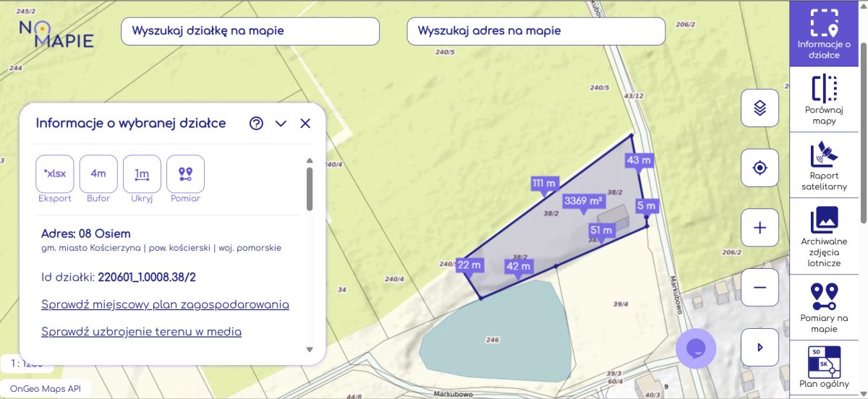Open Pomiary na mapie tool
The image size is (868, 399).
click(x=824, y=307)
